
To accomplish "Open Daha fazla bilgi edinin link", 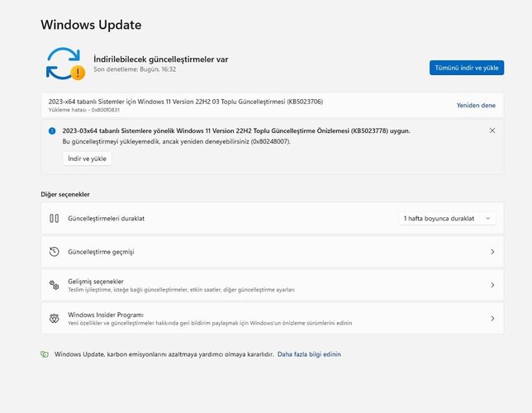I will (x=309, y=354).
